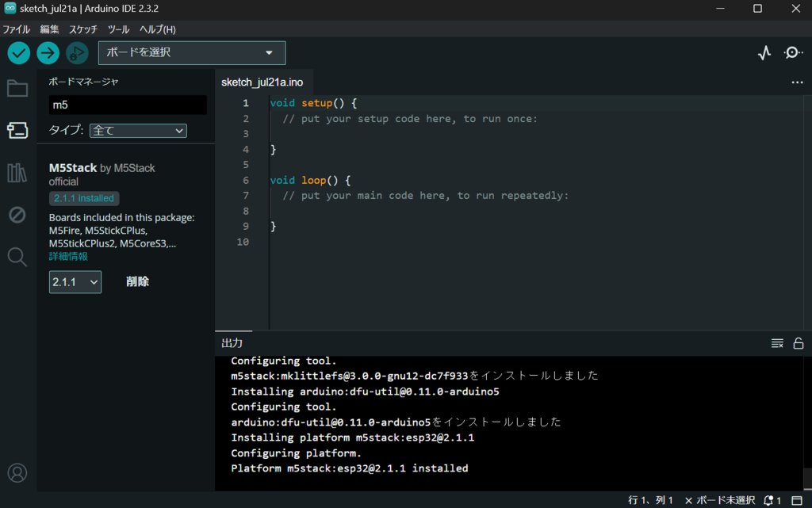Click the ボードマネージャ panel heading

tap(83, 82)
